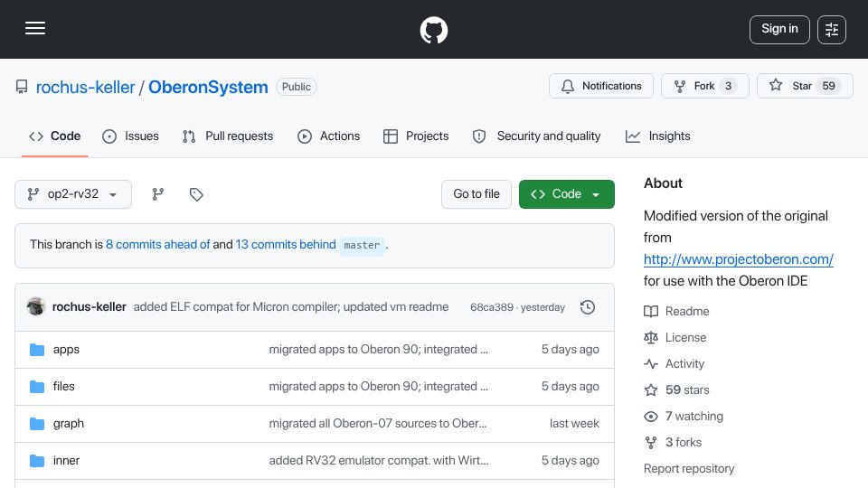Open the Insights tab
The height and width of the screenshot is (488, 868).
(658, 136)
